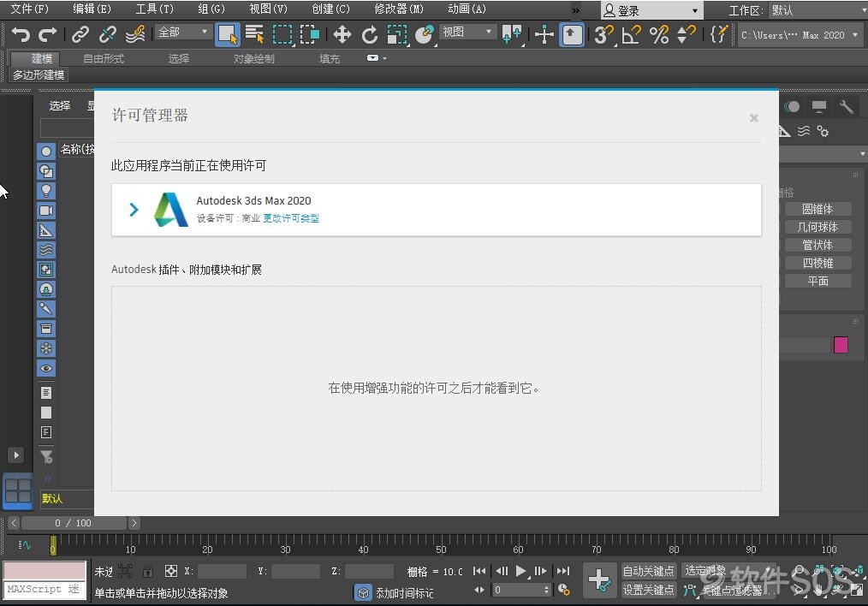The height and width of the screenshot is (606, 868).
Task: Click Select and Manipulate icon
Action: [544, 34]
